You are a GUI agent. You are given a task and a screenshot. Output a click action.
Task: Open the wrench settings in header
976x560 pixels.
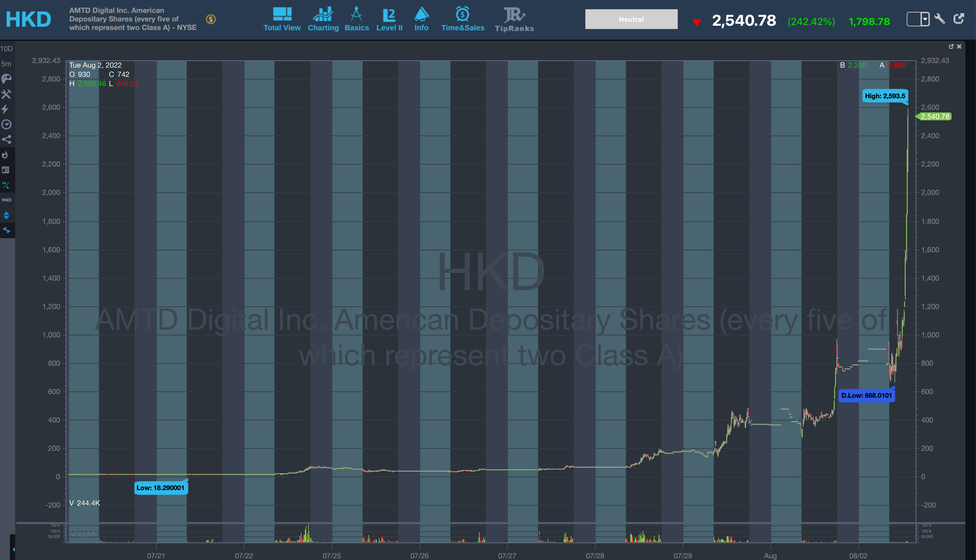939,18
